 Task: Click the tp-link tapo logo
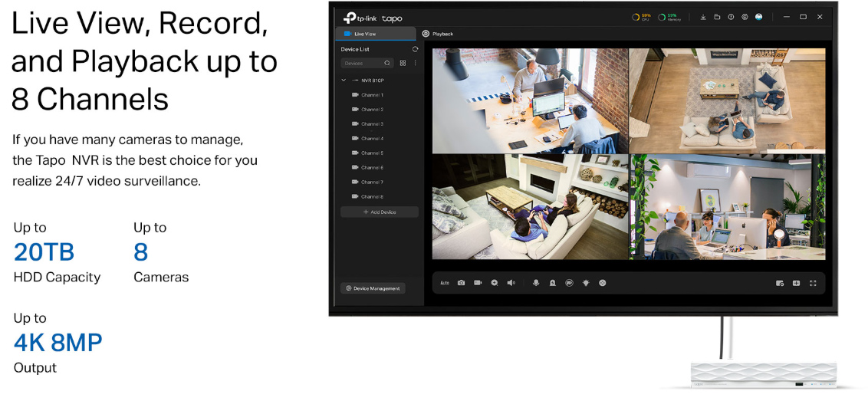373,18
